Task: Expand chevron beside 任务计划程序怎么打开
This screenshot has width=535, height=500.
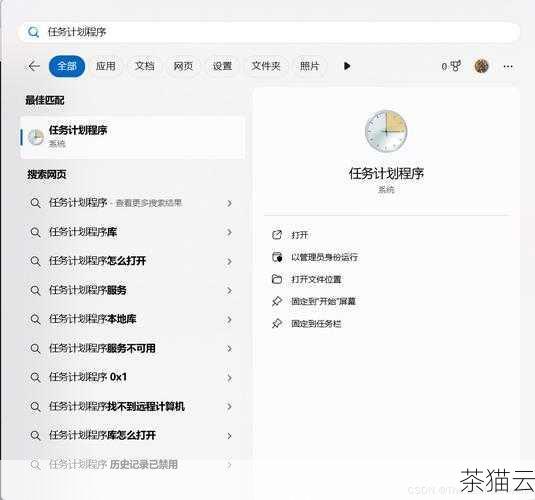Action: coord(229,261)
